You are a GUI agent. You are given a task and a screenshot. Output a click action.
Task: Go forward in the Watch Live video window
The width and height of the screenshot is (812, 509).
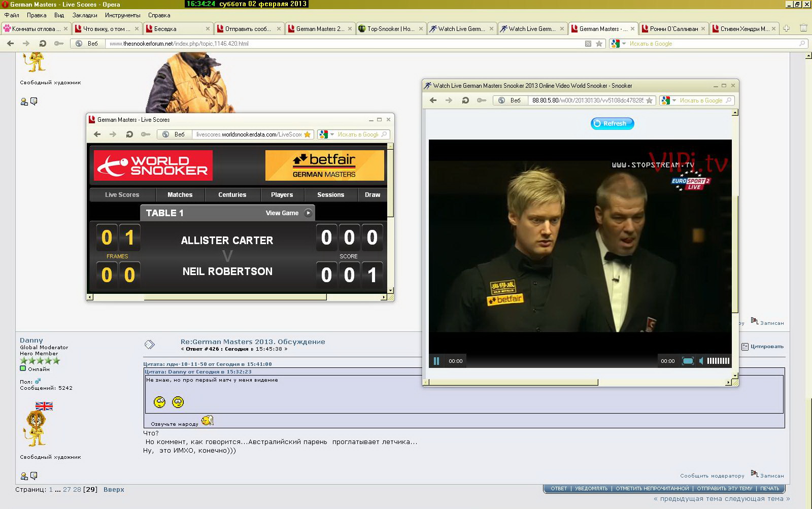[x=449, y=100]
